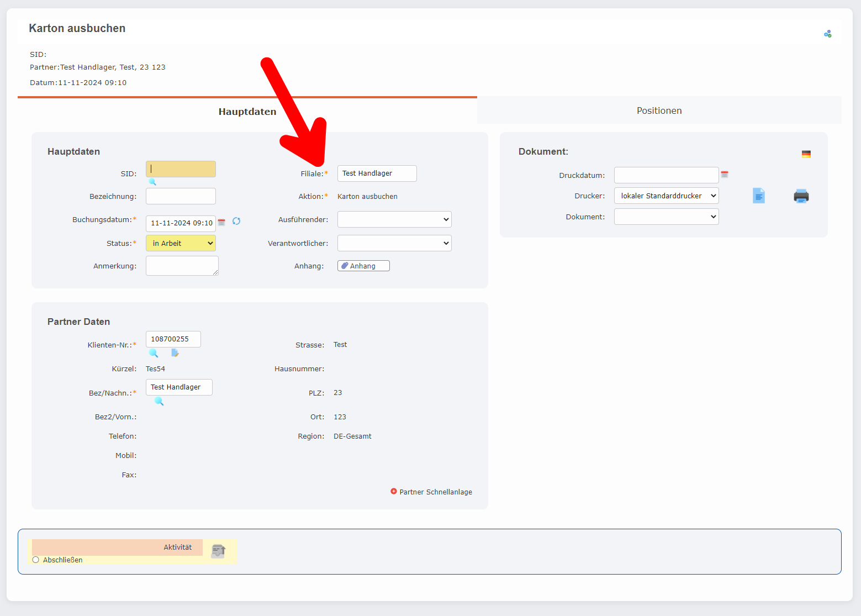
Task: Open the Drucker dropdown list
Action: coord(666,196)
